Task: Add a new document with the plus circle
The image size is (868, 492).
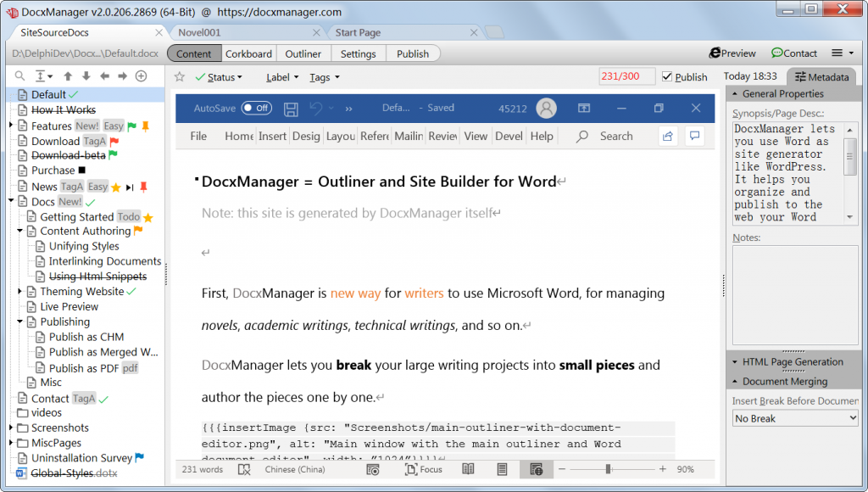Action: [x=142, y=75]
